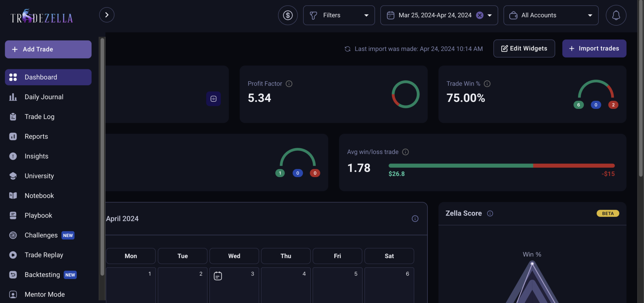Image resolution: width=644 pixels, height=303 pixels.
Task: Click the calendar note icon on April 3
Action: click(x=218, y=275)
